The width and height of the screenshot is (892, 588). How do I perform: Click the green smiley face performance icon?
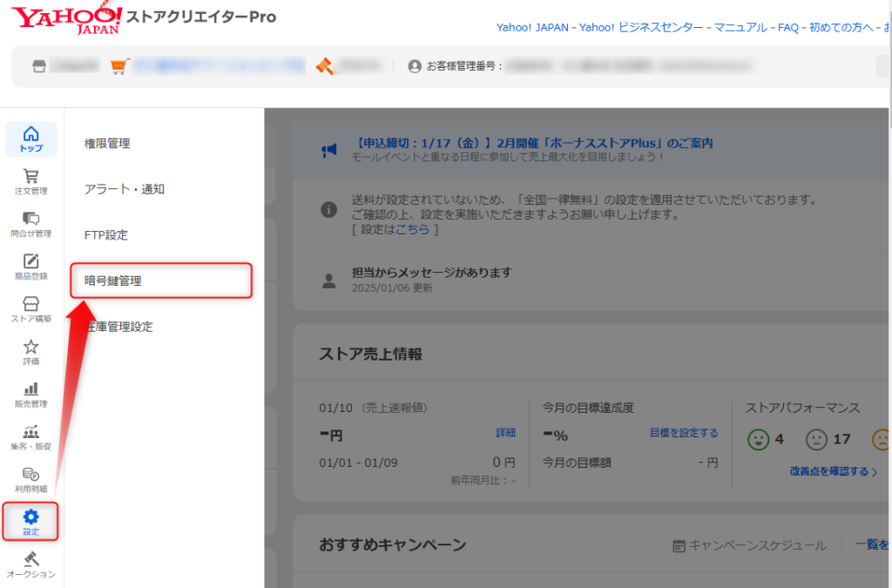(759, 440)
